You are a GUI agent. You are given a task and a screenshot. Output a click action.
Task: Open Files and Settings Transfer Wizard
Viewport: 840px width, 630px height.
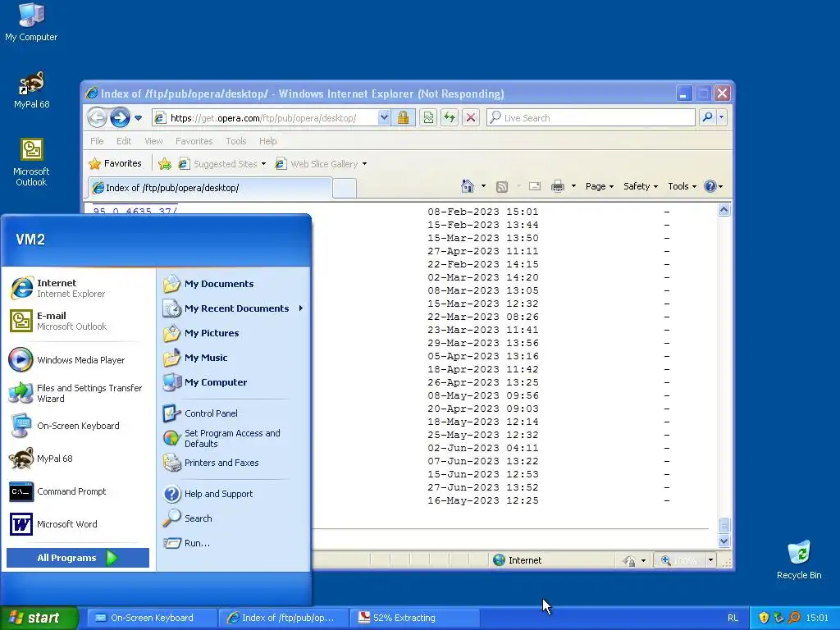[x=78, y=393]
